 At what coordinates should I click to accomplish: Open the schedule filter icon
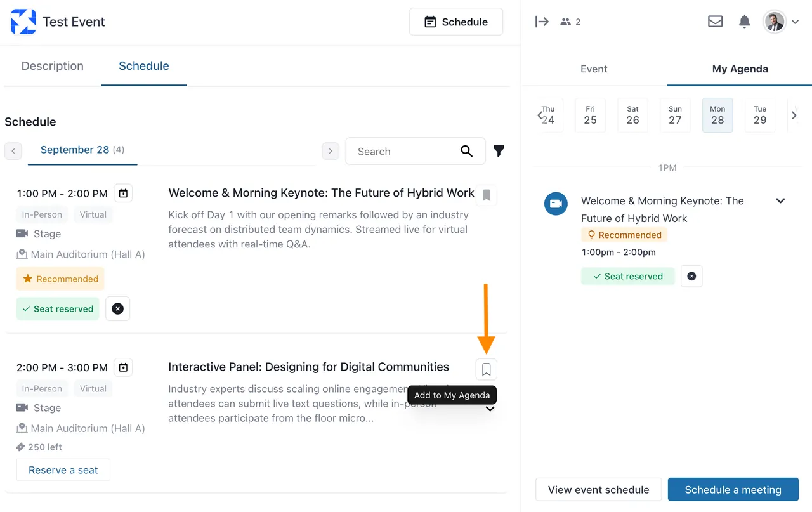pyautogui.click(x=499, y=151)
